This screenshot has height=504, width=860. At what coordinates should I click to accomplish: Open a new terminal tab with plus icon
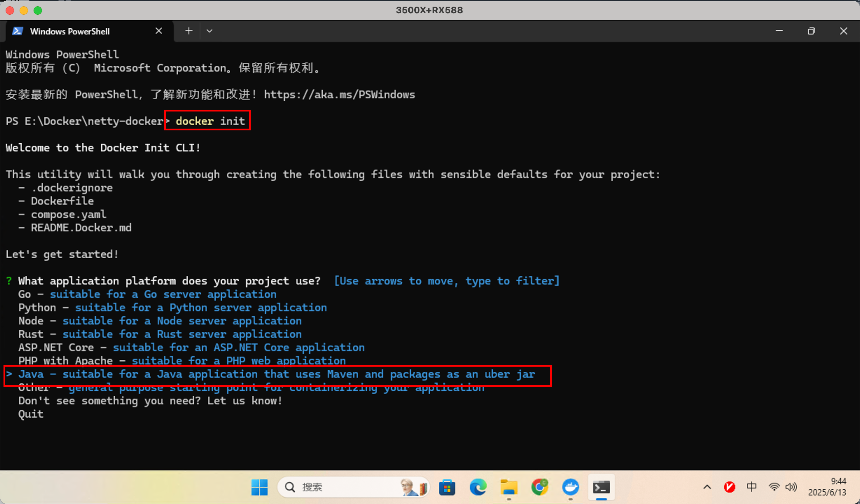click(189, 31)
